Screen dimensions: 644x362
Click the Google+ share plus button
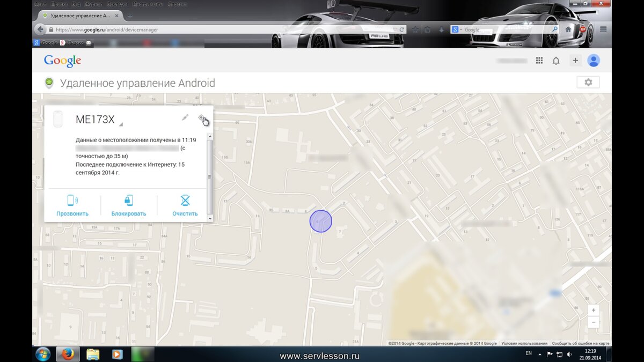pyautogui.click(x=575, y=61)
